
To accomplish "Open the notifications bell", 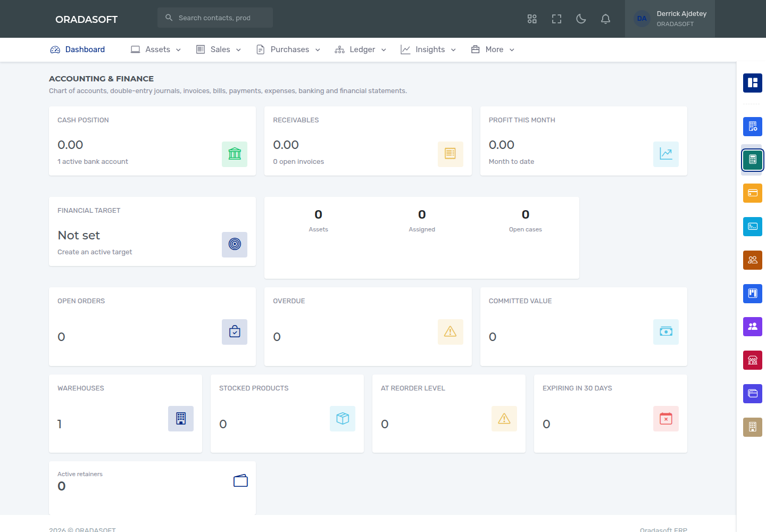I will point(605,19).
